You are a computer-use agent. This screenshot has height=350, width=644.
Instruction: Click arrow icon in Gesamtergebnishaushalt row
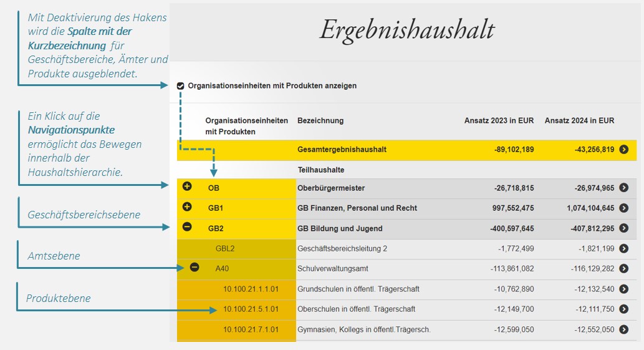623,150
